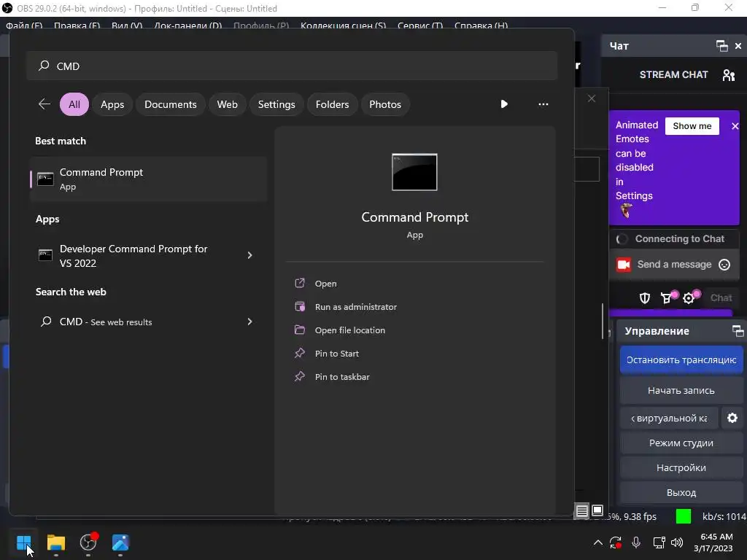Go back with the search arrow
This screenshot has height=560, width=747.
click(x=44, y=104)
